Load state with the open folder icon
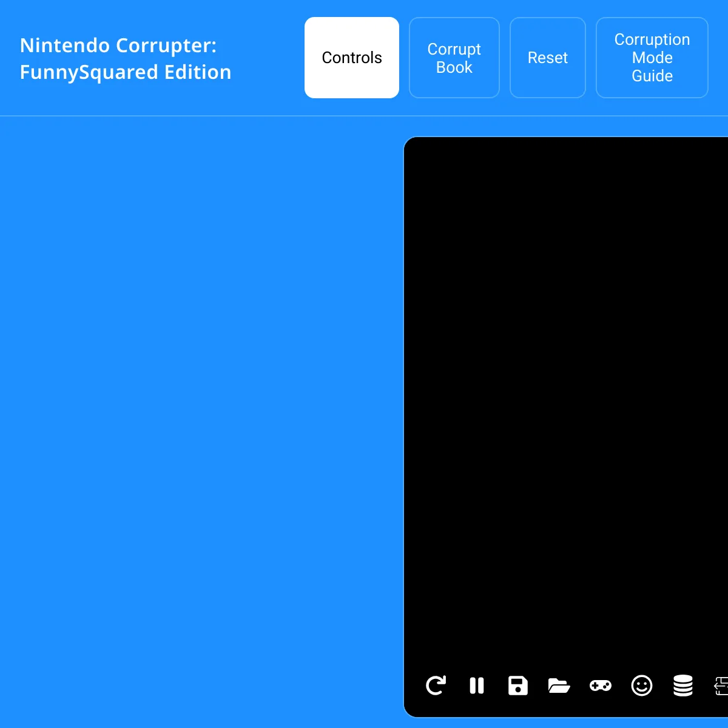728x728 pixels. 559,686
